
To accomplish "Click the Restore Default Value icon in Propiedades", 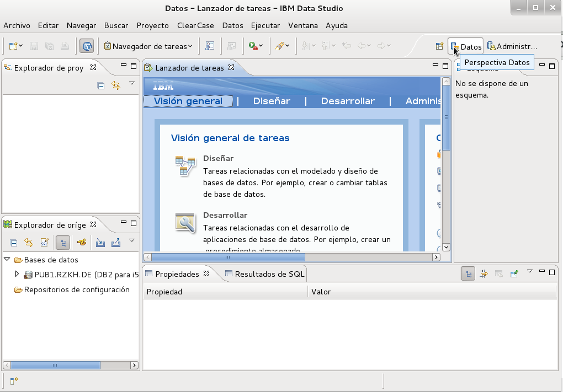I will coord(499,274).
